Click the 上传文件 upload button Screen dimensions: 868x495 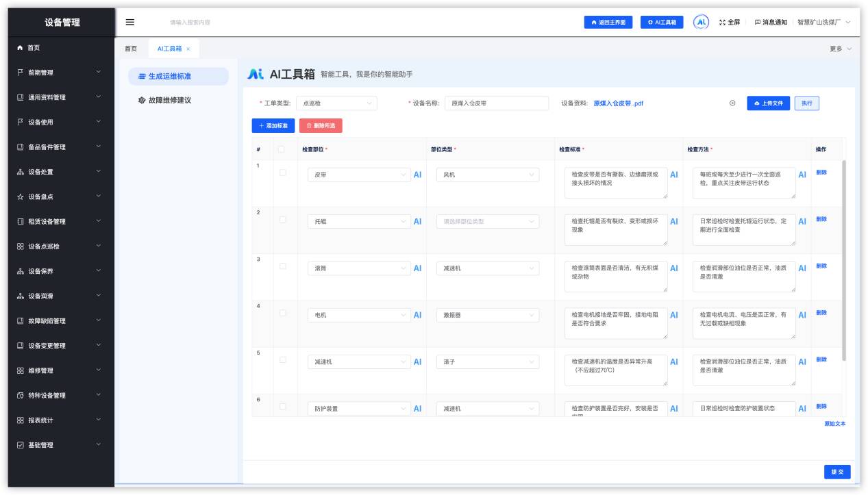point(769,103)
